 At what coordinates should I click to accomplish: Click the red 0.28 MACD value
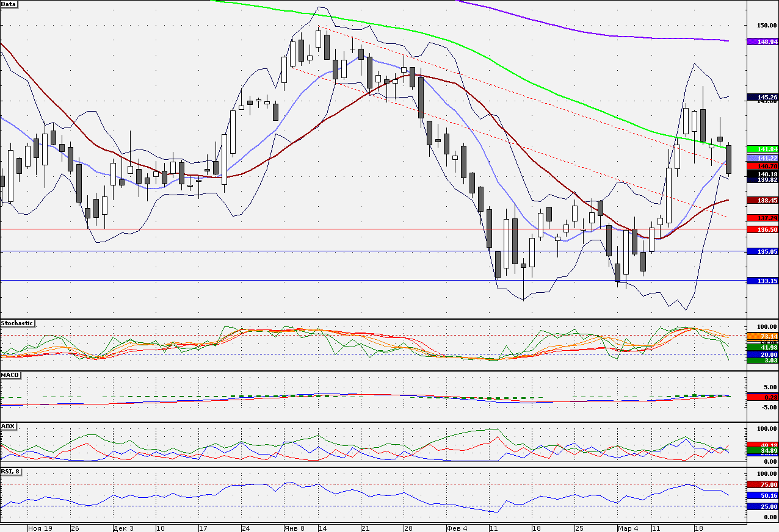[x=762, y=397]
